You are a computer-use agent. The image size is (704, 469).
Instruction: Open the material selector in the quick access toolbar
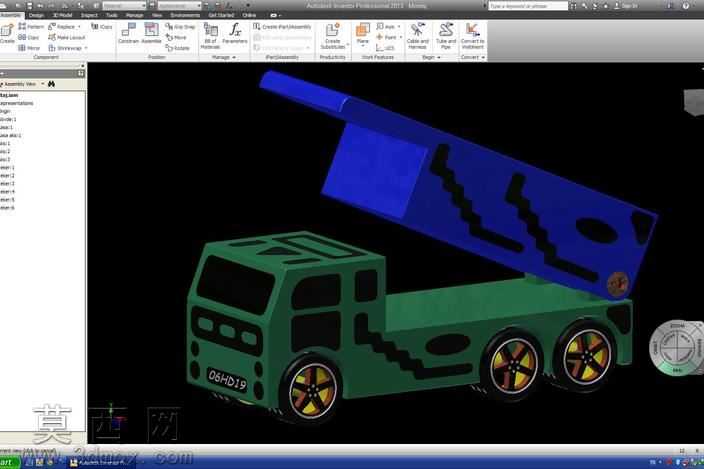tap(124, 6)
